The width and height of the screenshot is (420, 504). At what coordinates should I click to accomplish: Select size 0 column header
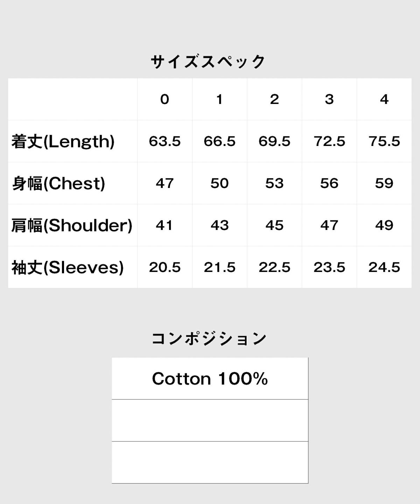(165, 99)
